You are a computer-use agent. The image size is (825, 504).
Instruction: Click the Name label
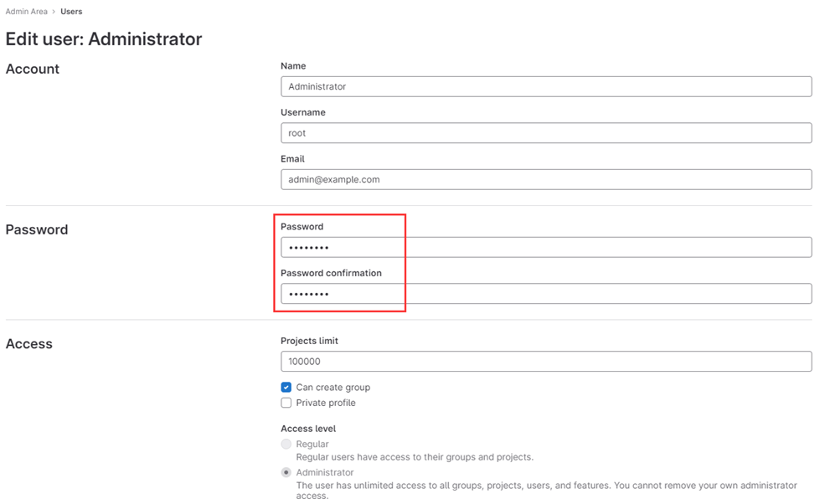point(293,66)
